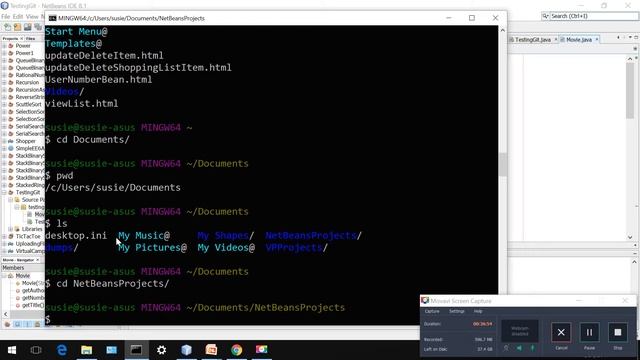Screen dimensions: 640x360
Task: Maximize the editor window via restore icon
Action: [636, 38]
